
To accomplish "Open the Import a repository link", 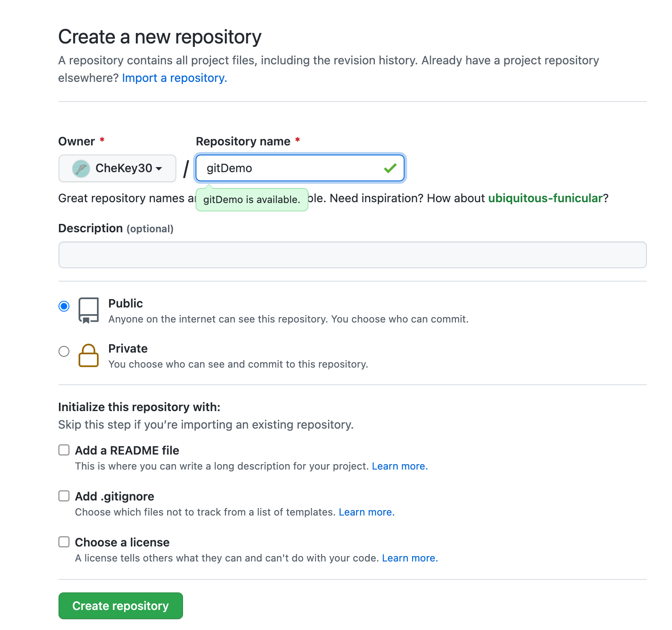I will click(175, 78).
